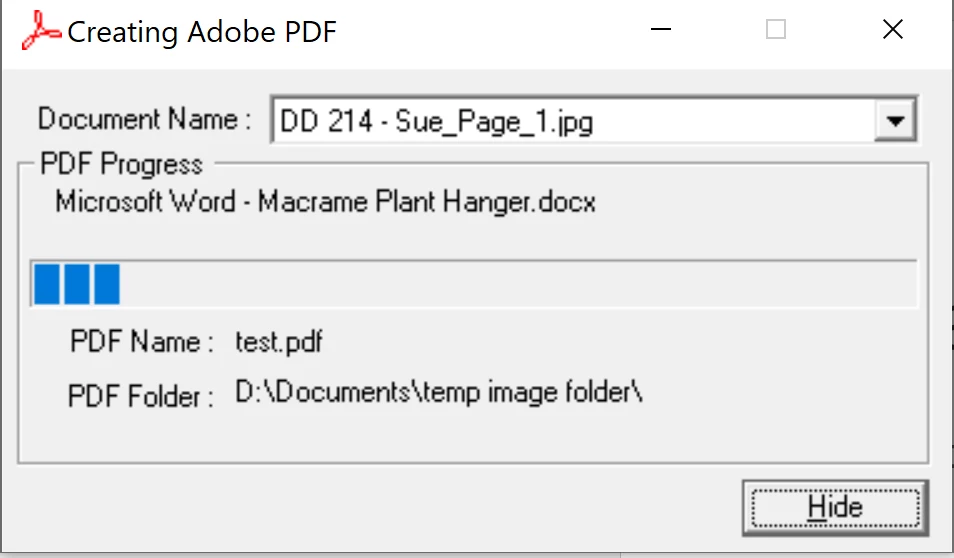This screenshot has height=558, width=954.
Task: Click the D:\Documents\temp image folder path
Action: point(439,392)
